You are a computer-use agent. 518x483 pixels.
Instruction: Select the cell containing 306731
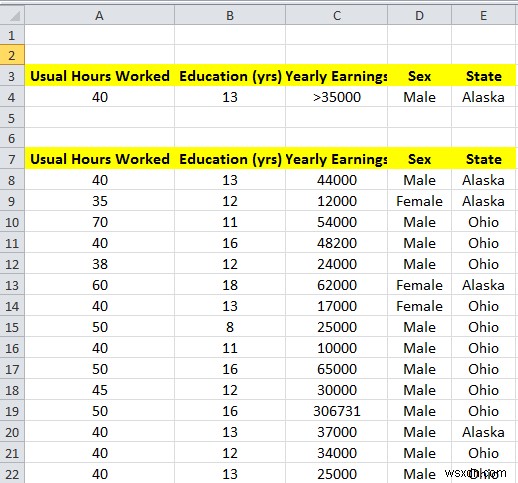coord(337,411)
